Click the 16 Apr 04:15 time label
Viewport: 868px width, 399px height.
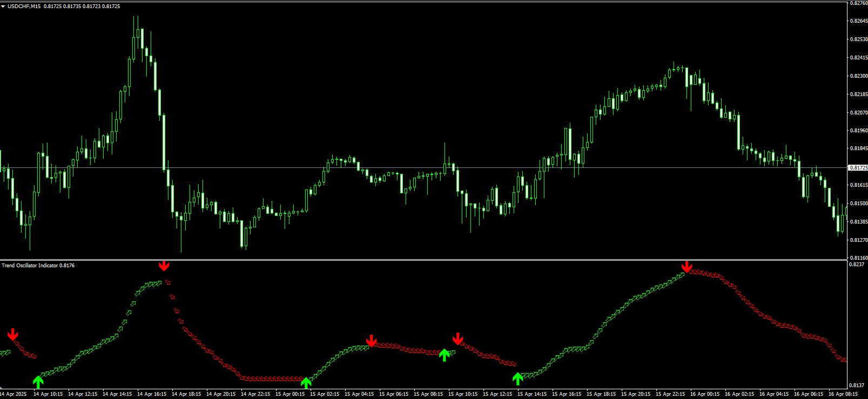[774, 394]
